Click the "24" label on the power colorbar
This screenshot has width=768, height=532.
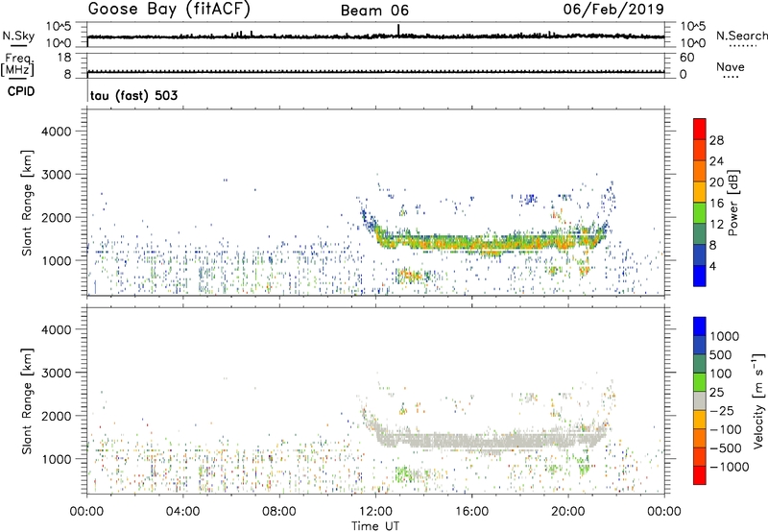(x=716, y=161)
